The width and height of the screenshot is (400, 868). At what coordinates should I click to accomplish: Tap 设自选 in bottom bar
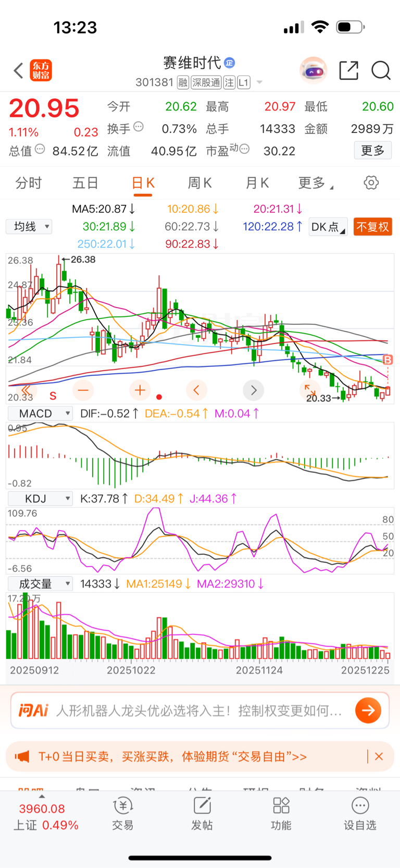click(360, 813)
